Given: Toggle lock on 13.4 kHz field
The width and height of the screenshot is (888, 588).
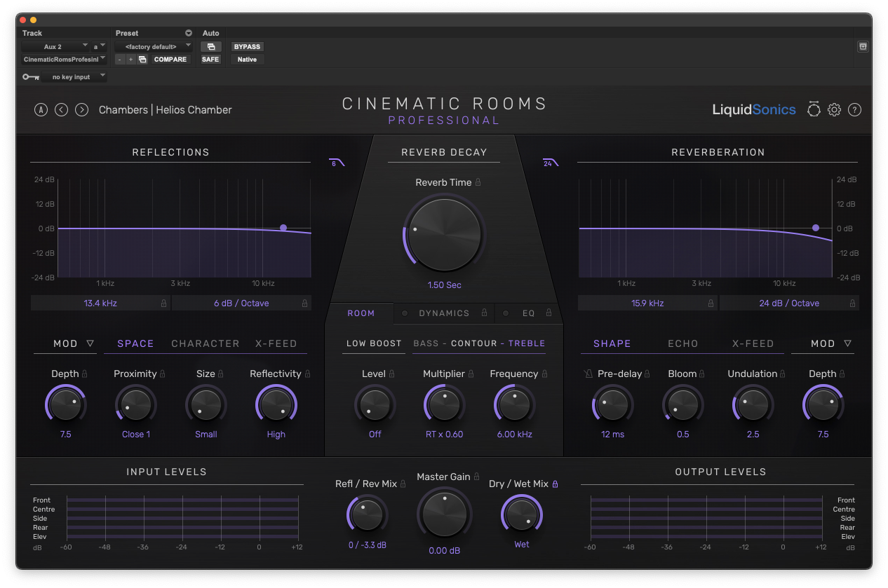Looking at the screenshot, I should 163,303.
